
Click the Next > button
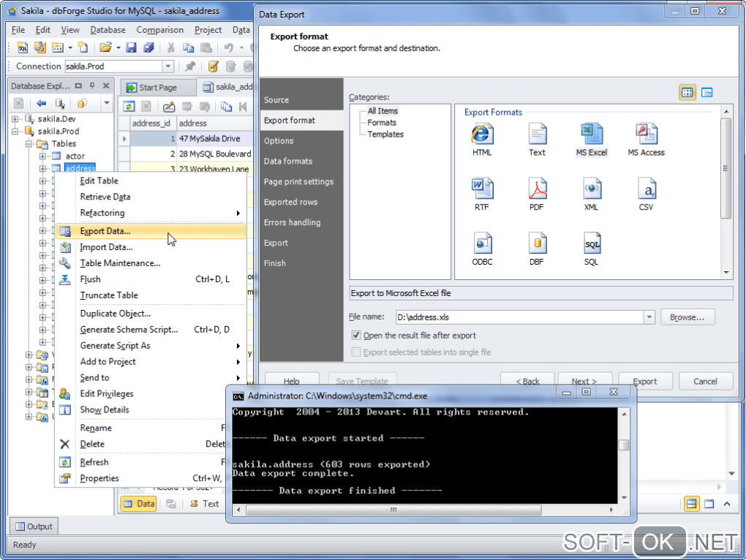[584, 381]
